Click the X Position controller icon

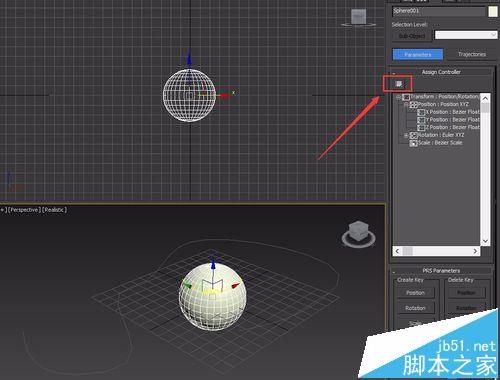click(421, 112)
